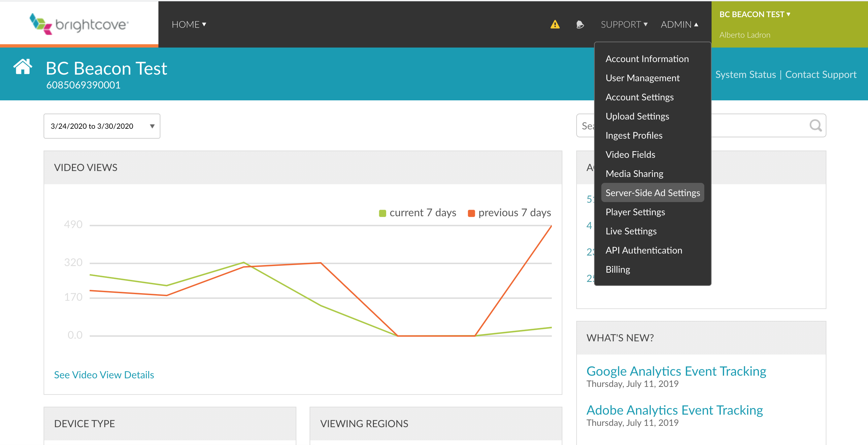Click the search magnifier icon
Image resolution: width=868 pixels, height=445 pixels.
816,125
